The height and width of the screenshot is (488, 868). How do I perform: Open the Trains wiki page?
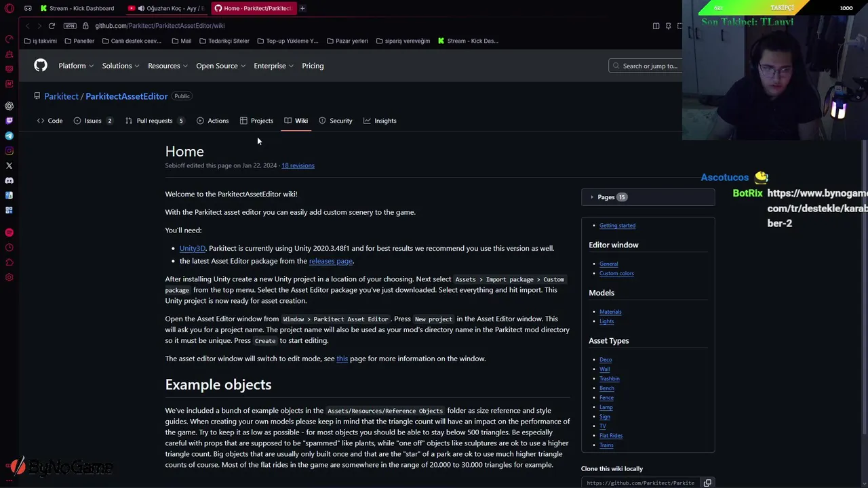click(x=606, y=445)
